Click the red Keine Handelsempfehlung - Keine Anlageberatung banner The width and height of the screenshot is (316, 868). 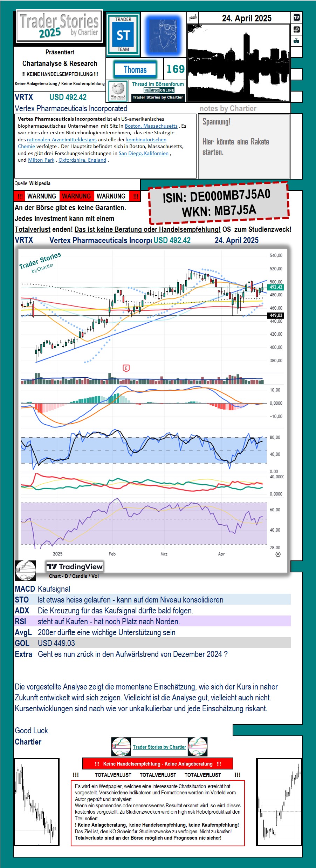(x=158, y=764)
